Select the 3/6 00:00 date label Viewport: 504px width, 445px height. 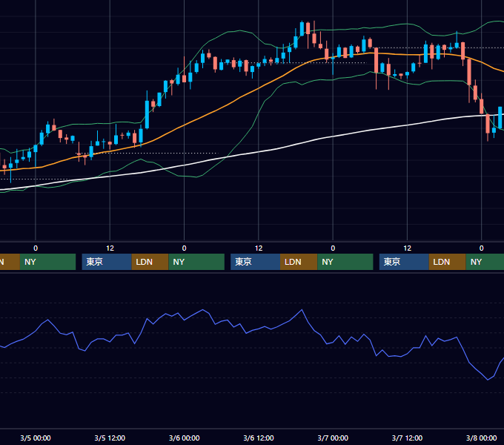pyautogui.click(x=184, y=438)
